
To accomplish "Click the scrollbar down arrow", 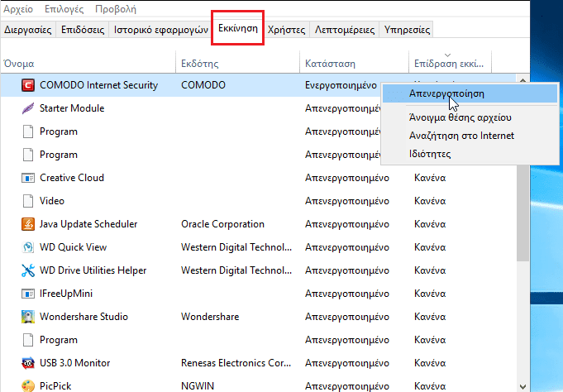I will (522, 386).
